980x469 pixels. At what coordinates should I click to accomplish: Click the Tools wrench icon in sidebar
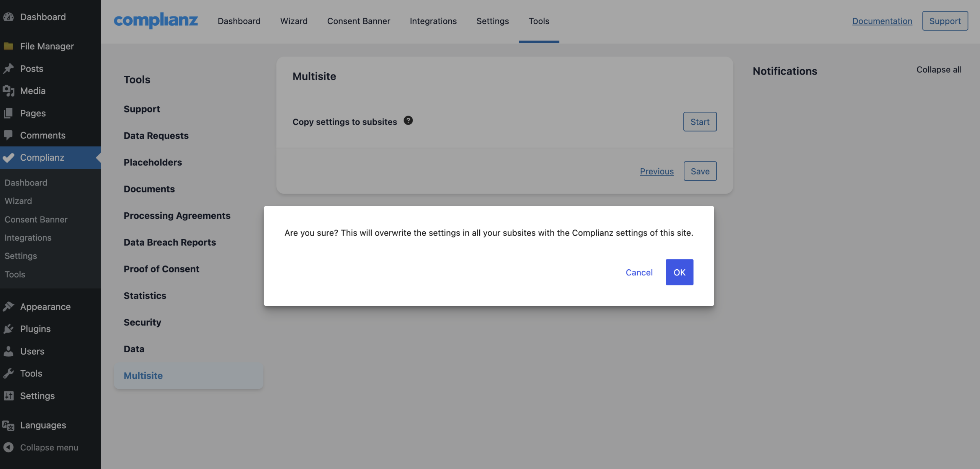[8, 373]
